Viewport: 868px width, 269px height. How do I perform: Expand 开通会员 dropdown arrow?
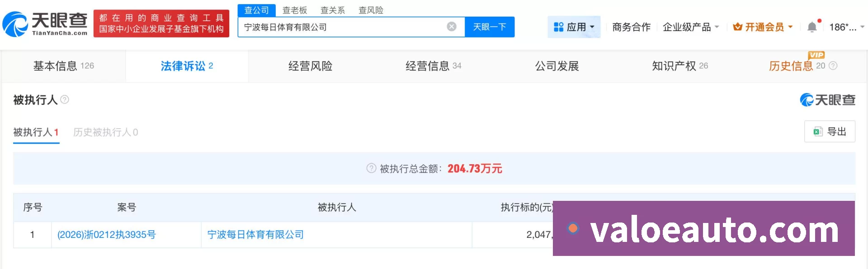coord(790,27)
